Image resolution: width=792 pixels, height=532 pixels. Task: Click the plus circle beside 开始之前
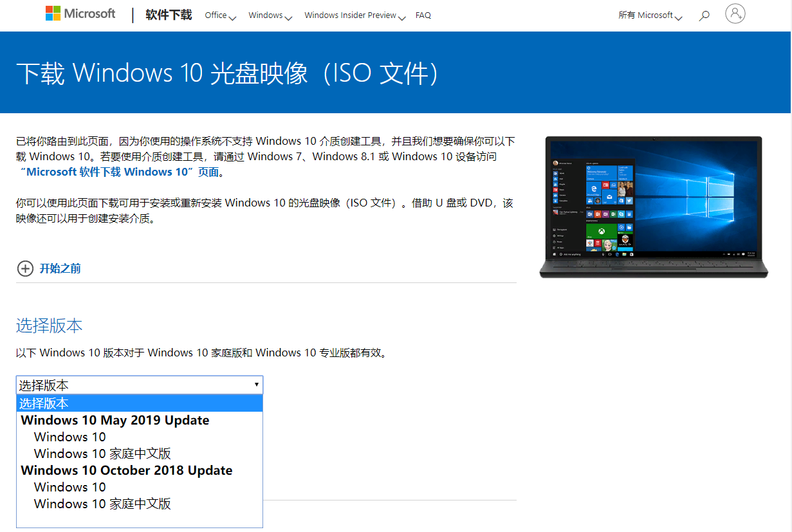click(25, 268)
